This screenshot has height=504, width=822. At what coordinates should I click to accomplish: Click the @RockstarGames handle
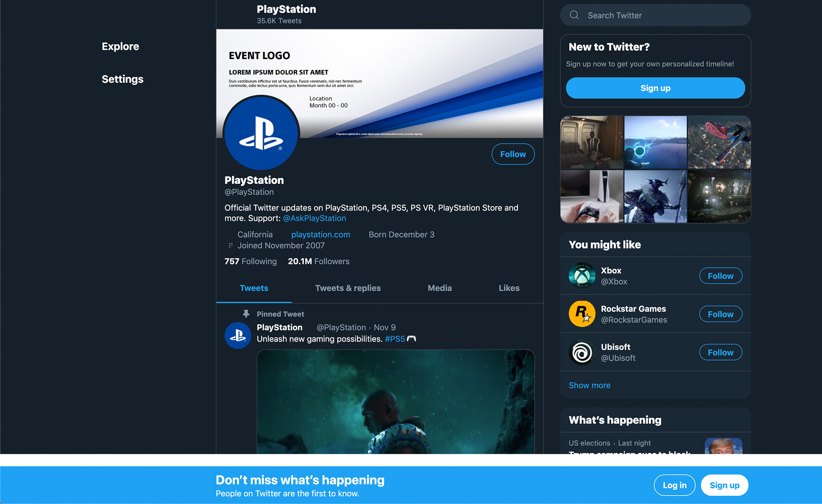634,320
